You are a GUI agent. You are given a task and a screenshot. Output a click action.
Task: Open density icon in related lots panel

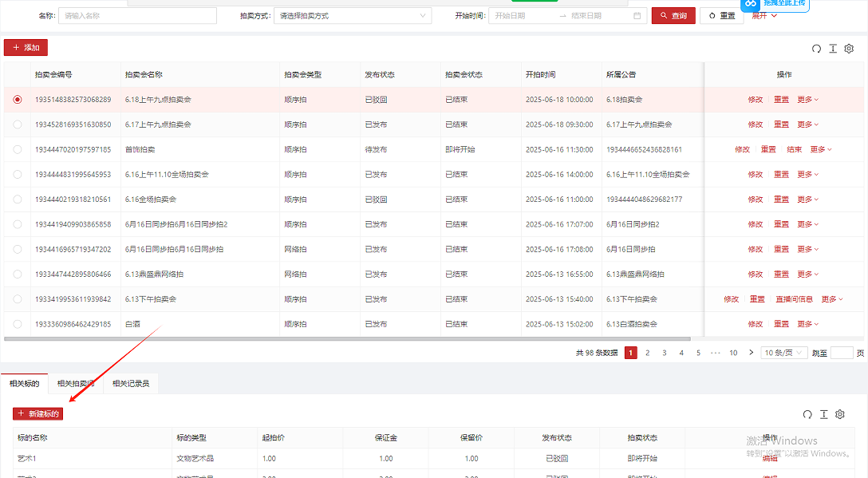coord(823,414)
